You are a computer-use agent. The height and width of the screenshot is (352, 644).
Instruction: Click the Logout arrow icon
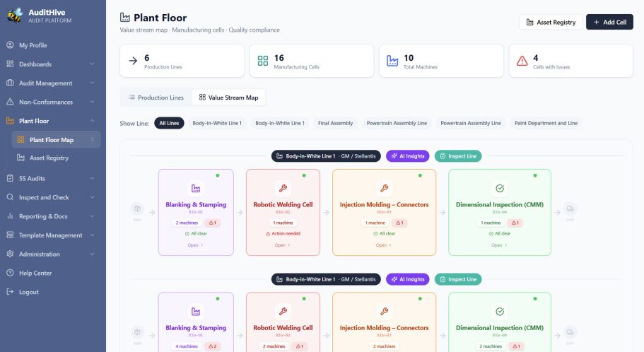pos(11,292)
